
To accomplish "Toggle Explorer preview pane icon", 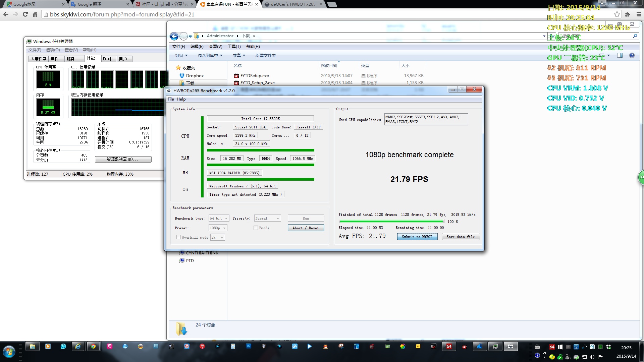I will [620, 56].
